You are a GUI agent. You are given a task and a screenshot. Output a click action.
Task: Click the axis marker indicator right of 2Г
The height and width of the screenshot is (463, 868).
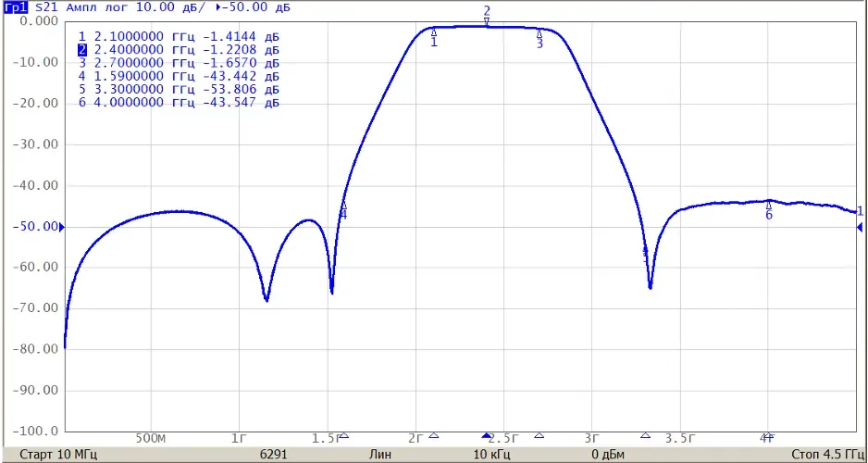coord(434,435)
